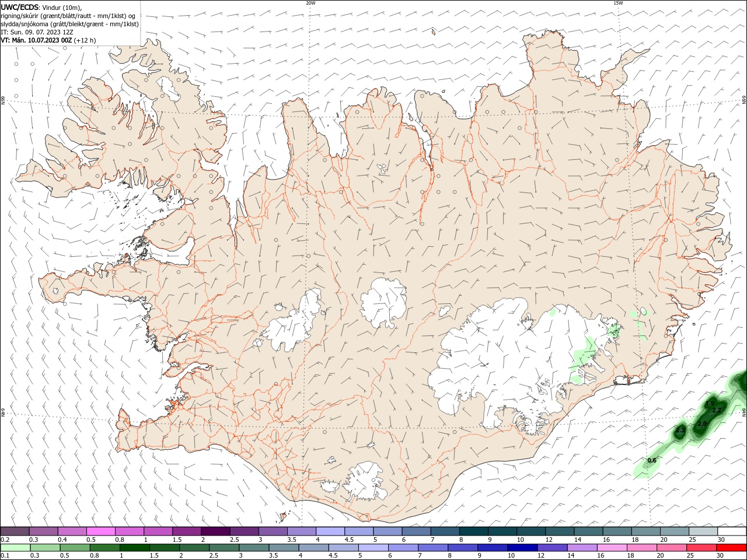Select pink bottom-row swatch labeled 20
747x560 pixels.
672,548
